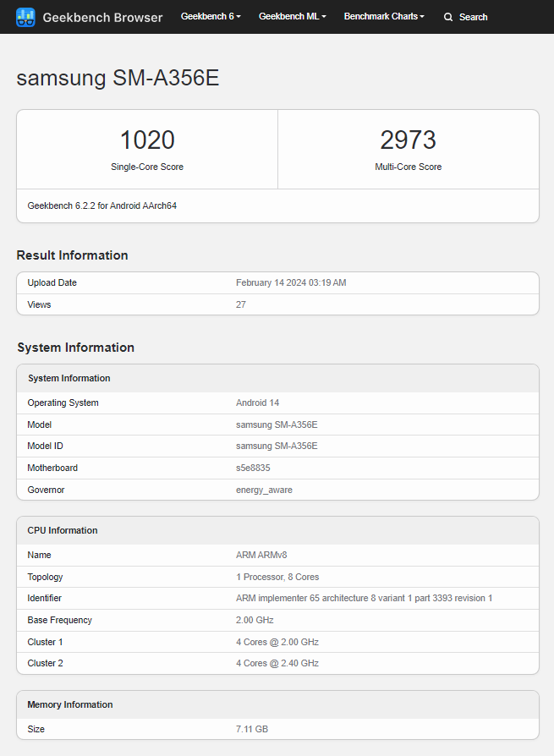The image size is (554, 756).
Task: Expand the Geekbench ML menu
Action: pos(292,16)
